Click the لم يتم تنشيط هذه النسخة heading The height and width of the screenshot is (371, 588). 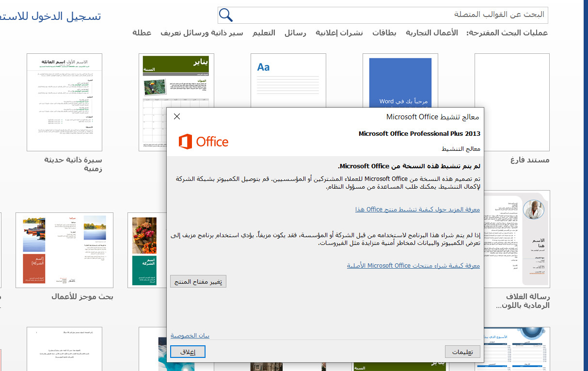pos(409,166)
